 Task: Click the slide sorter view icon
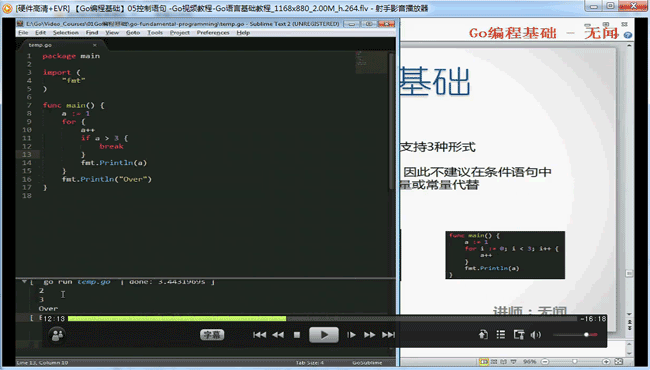[x=494, y=362]
